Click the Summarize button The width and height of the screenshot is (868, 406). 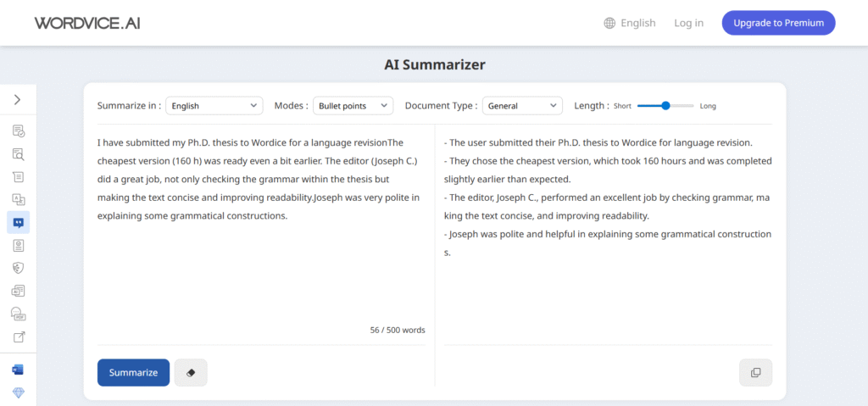(133, 373)
